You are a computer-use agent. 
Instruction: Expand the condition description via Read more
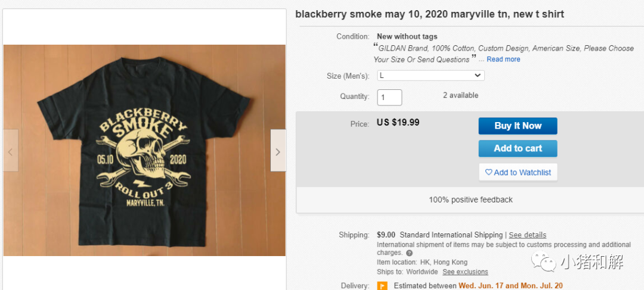click(503, 60)
